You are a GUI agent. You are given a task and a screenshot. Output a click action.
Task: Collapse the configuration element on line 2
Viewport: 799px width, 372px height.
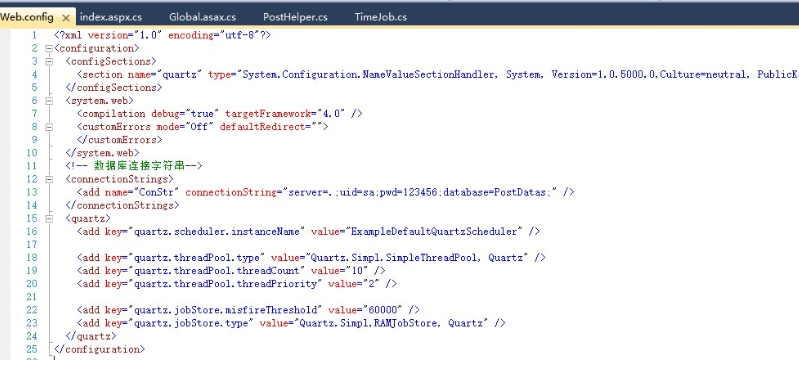49,48
